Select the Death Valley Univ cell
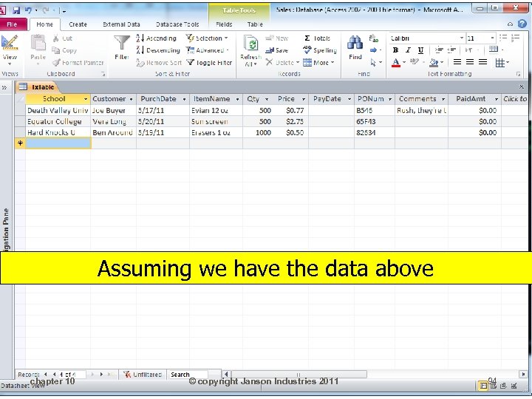Screen dimensions: 532x399 pyautogui.click(x=58, y=110)
